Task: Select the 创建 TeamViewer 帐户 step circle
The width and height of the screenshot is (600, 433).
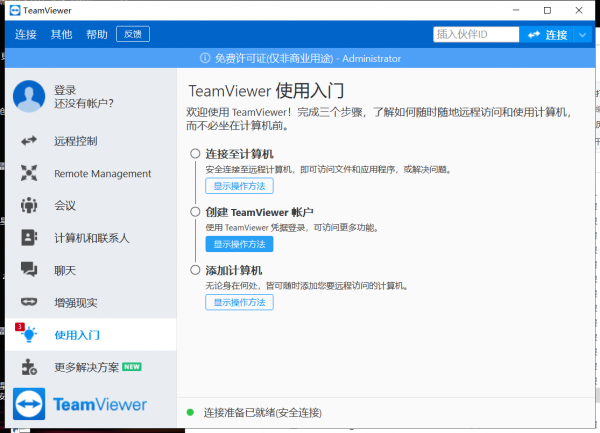Action: point(195,212)
